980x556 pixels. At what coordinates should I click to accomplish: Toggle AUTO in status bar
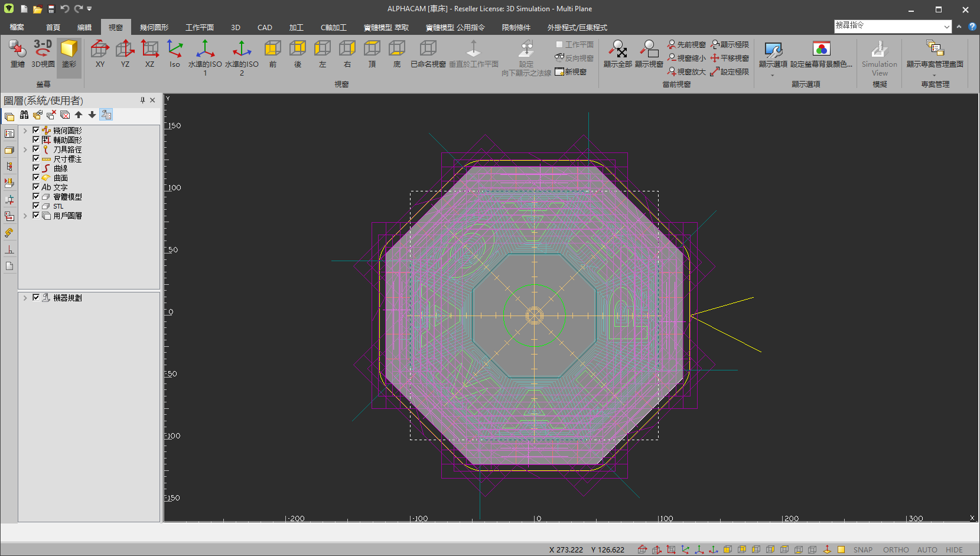927,550
